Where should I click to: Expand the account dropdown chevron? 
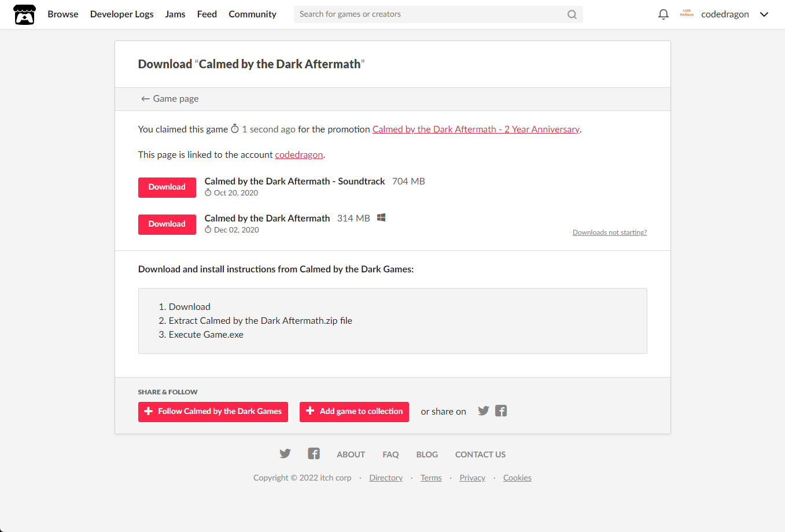point(764,14)
